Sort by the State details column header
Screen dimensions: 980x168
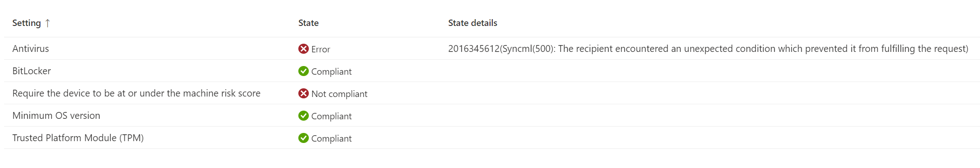tap(472, 23)
